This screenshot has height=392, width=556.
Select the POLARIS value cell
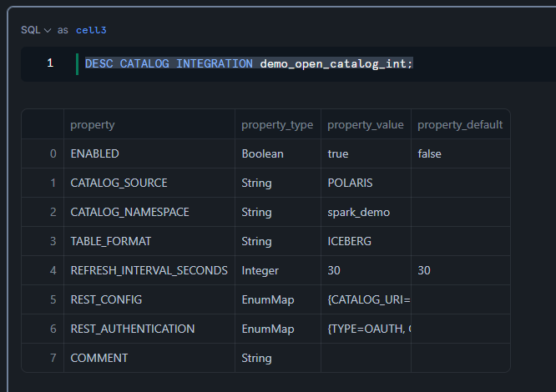coord(366,183)
